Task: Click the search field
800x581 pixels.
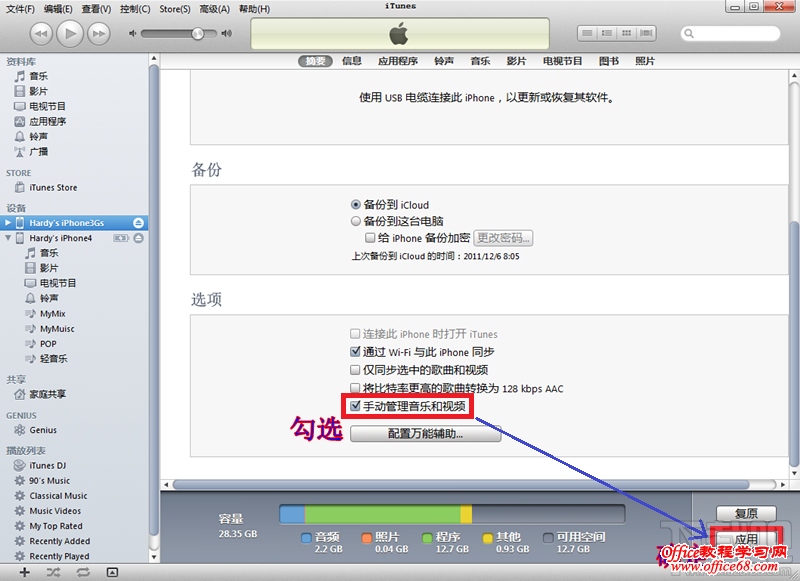Action: [731, 34]
